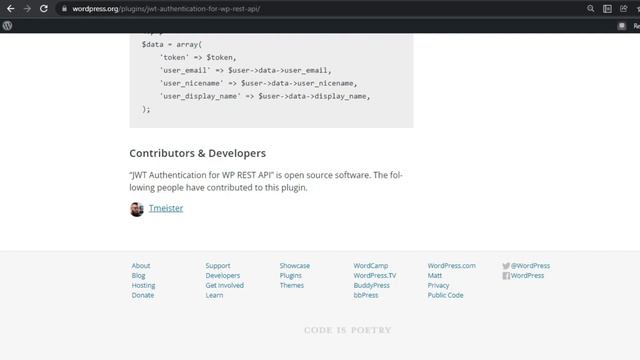Open the BuddyPress footer link
Screen dimensions: 640x360
[371, 285]
